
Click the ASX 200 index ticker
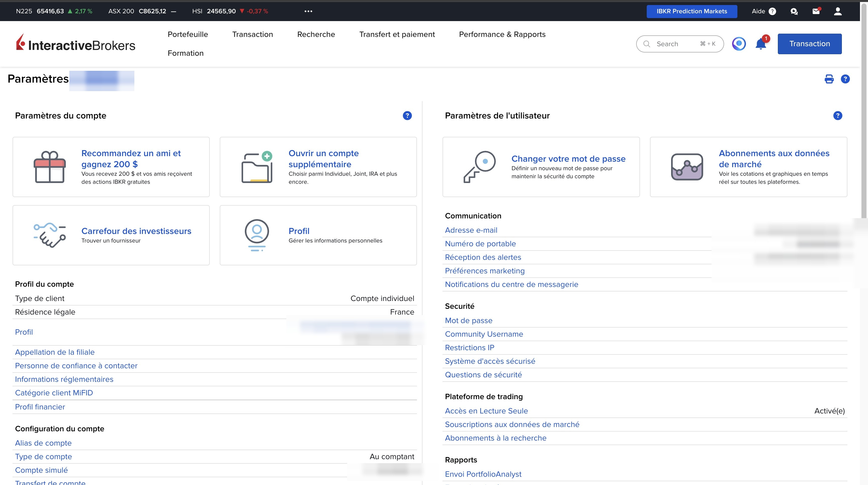point(142,11)
